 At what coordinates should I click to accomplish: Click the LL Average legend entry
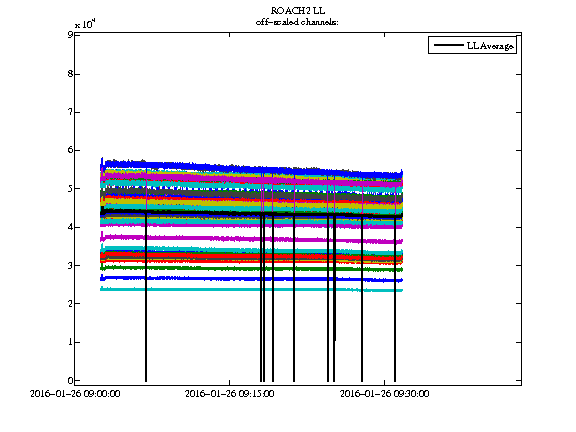tap(472, 45)
